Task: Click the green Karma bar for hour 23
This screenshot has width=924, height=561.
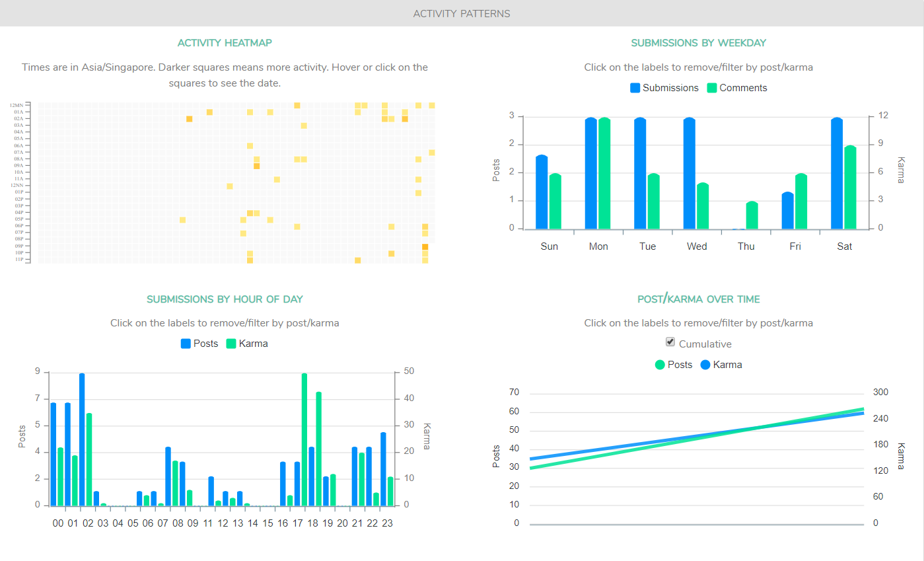Action: tap(390, 492)
